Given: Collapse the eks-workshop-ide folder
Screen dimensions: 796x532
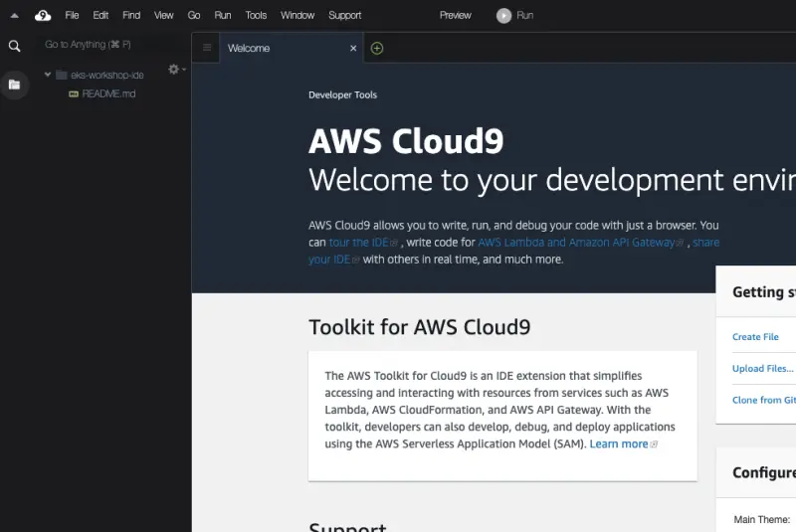Looking at the screenshot, I should [x=48, y=75].
